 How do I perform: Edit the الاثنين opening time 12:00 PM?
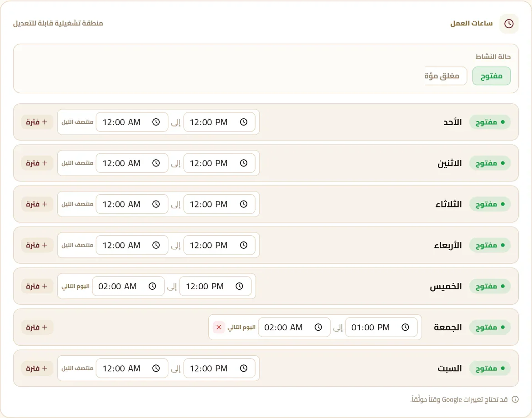(x=219, y=163)
